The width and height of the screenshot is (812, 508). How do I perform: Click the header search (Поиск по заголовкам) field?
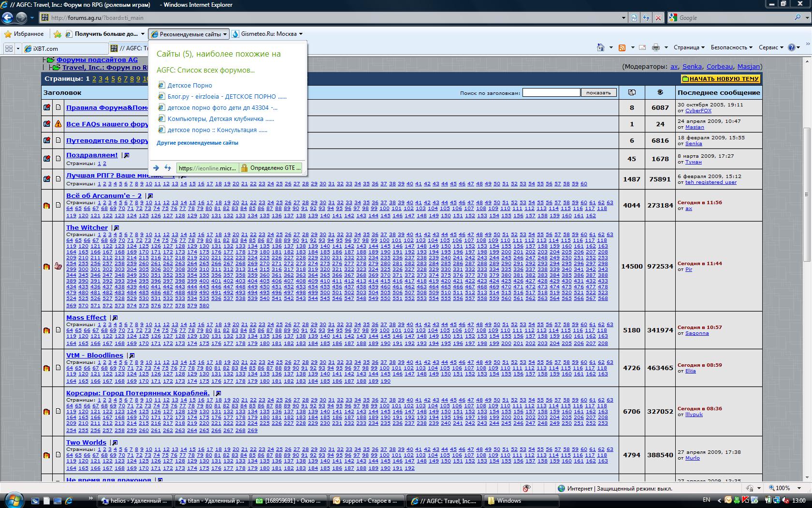pyautogui.click(x=551, y=92)
